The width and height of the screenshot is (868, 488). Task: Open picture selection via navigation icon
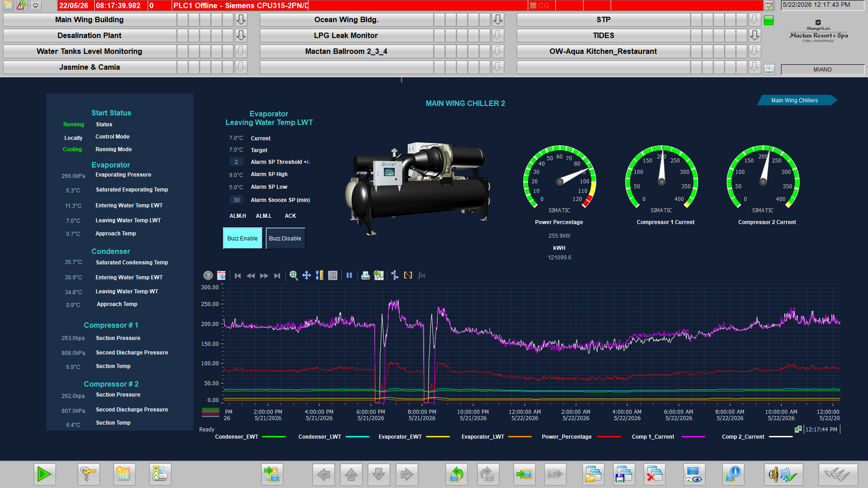click(272, 474)
